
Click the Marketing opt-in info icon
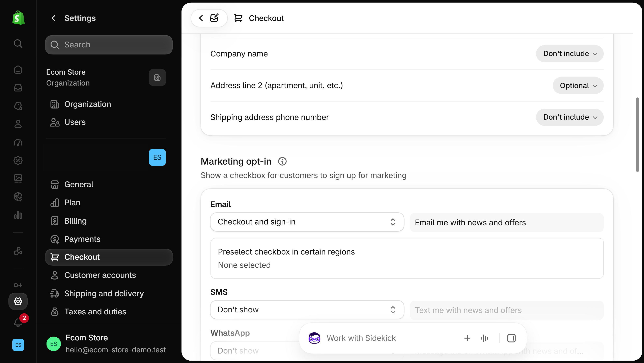tap(282, 162)
